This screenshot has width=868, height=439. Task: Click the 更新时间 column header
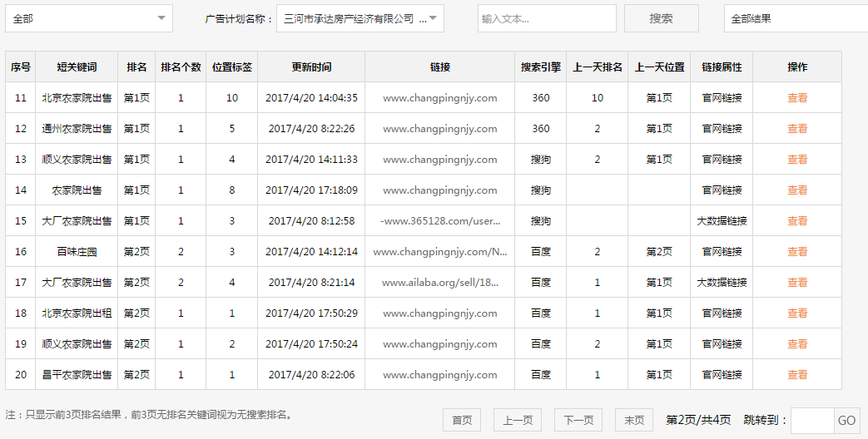pos(311,67)
